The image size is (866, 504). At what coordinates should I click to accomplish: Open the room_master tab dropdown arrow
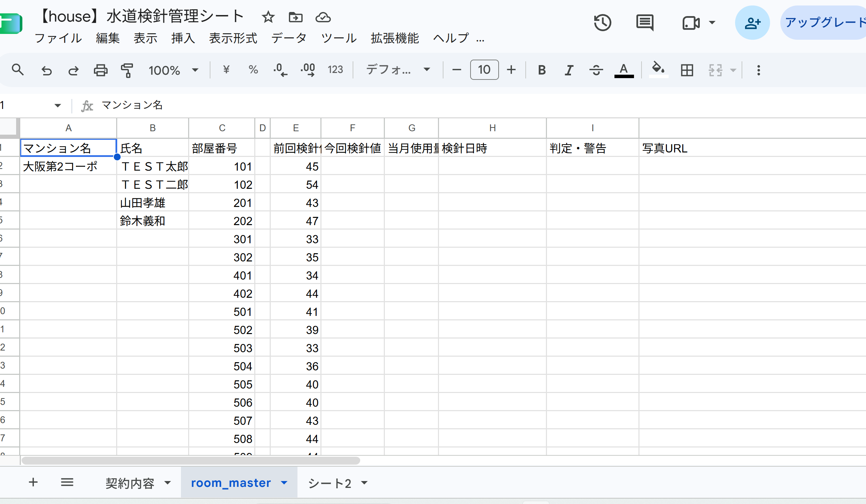(284, 483)
